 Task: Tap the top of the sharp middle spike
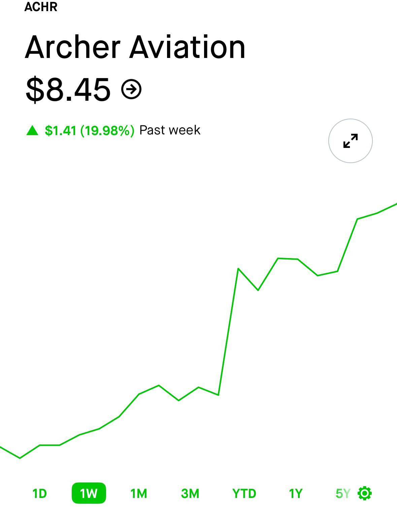(238, 269)
